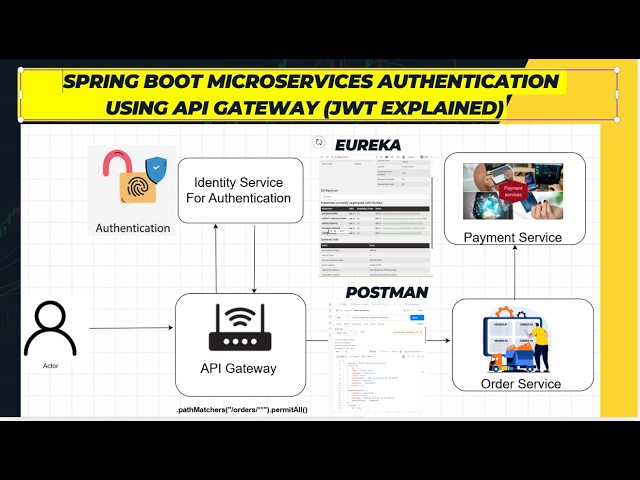Click the Postman request screenshot

coord(376,357)
